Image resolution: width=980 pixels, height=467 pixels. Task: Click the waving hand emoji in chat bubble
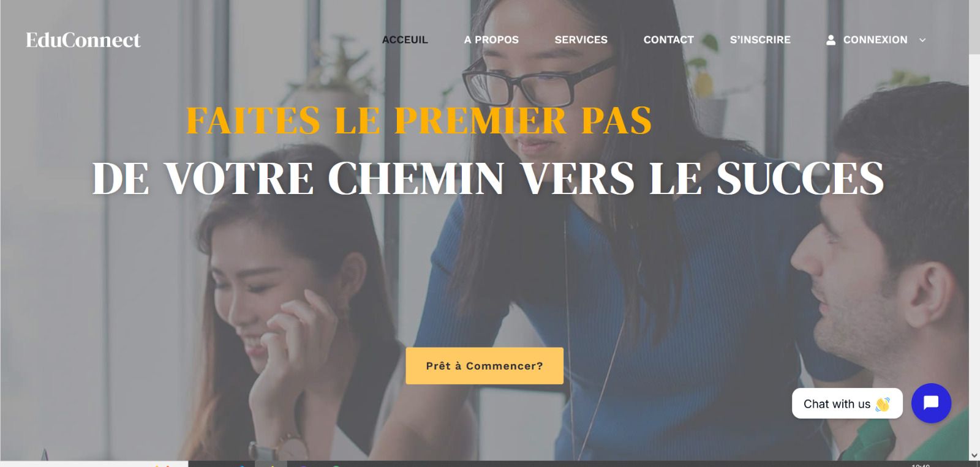point(883,404)
